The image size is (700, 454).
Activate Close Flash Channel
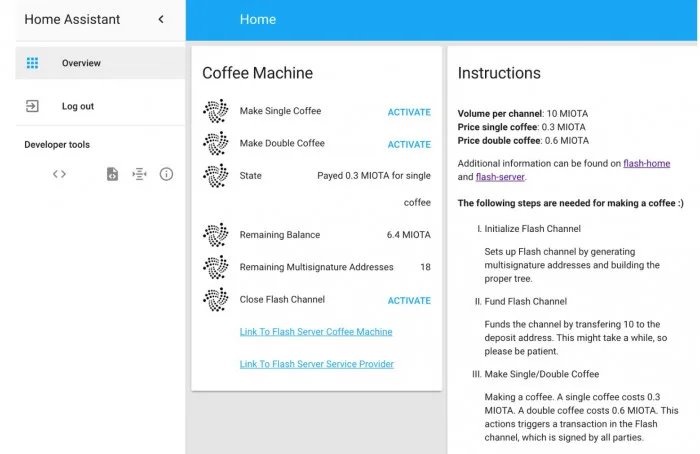[409, 300]
